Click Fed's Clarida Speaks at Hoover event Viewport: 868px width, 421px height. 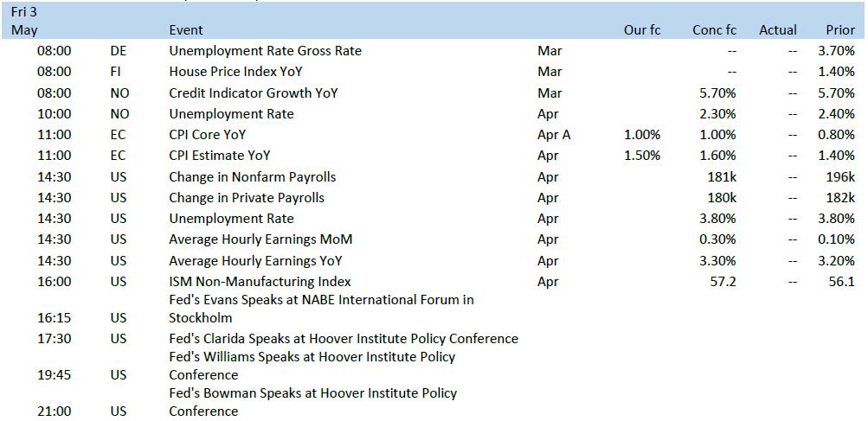click(344, 338)
